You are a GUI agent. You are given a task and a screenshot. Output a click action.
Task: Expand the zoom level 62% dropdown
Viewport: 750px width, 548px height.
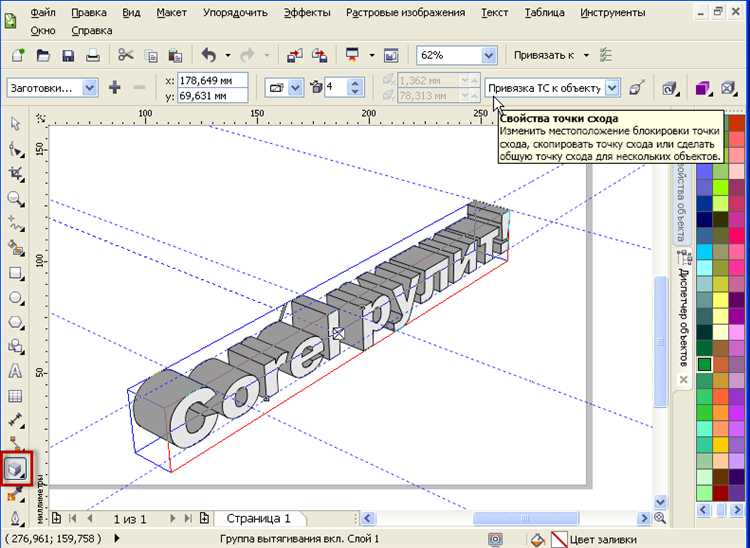click(x=489, y=55)
